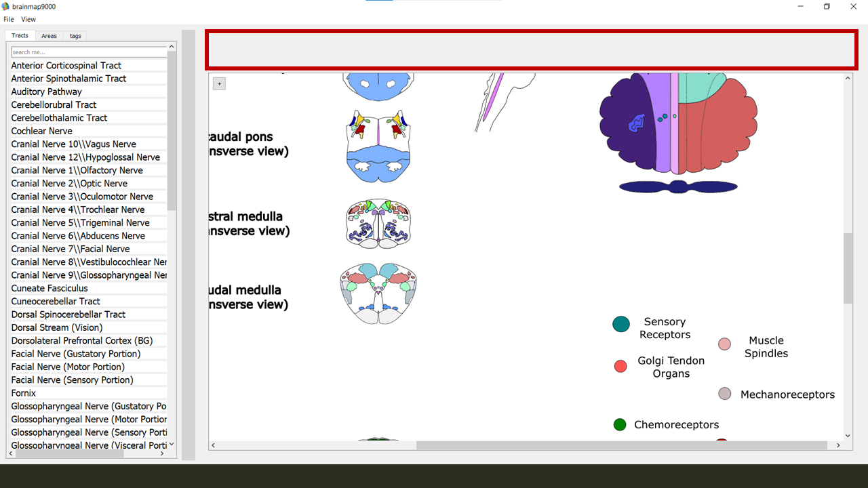Click the plus zoom button in canvas
Viewport: 868px width, 488px height.
point(219,83)
